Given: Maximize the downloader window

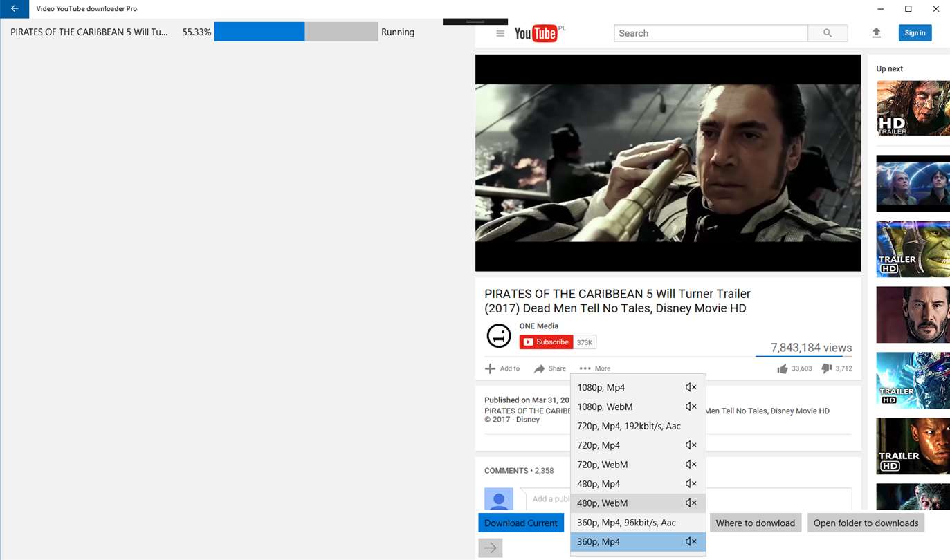Looking at the screenshot, I should 908,9.
